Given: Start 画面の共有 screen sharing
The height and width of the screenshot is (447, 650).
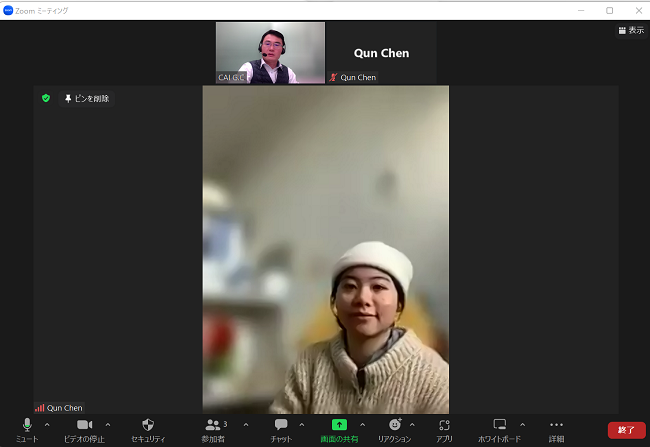Looking at the screenshot, I should click(x=339, y=430).
